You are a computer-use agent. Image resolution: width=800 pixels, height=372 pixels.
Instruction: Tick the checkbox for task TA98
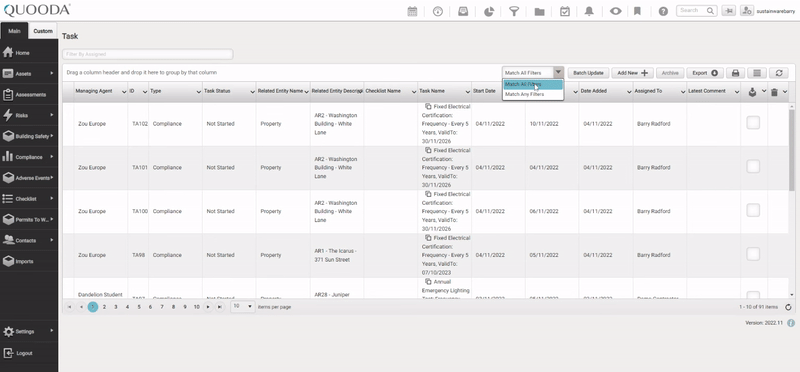coord(753,254)
